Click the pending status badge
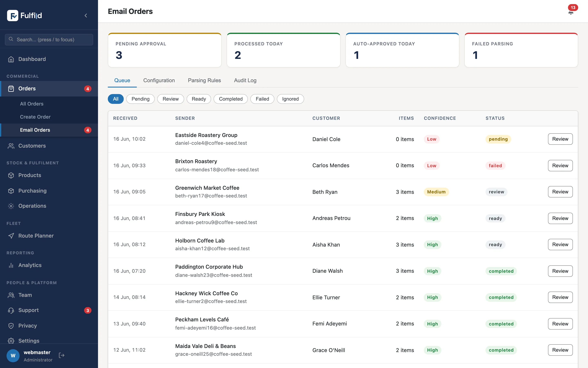The width and height of the screenshot is (588, 368). tap(498, 139)
